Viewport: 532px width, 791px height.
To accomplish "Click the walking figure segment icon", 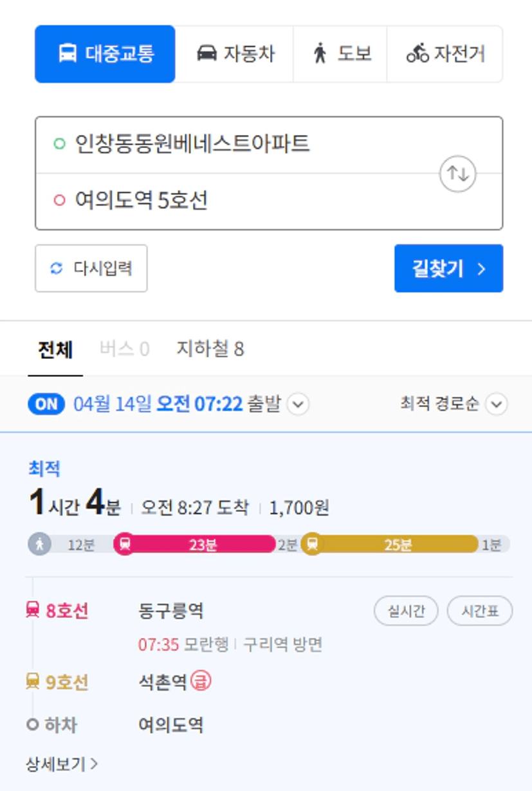I will 39,544.
